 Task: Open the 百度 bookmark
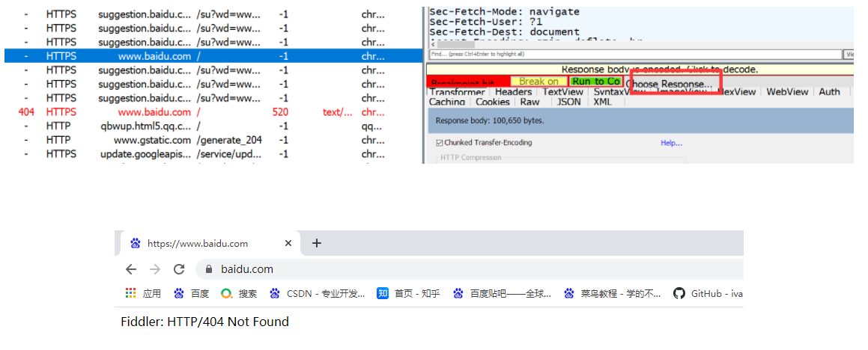pos(192,294)
